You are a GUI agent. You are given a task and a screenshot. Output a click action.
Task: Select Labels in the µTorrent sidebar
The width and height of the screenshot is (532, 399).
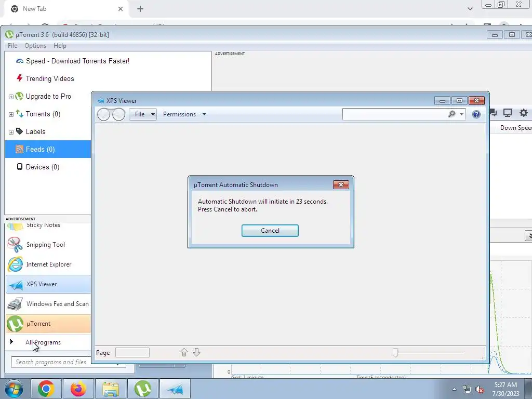[36, 131]
